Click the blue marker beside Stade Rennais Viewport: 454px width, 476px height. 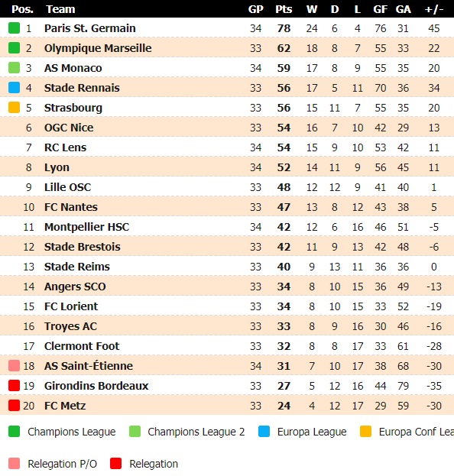(14, 87)
